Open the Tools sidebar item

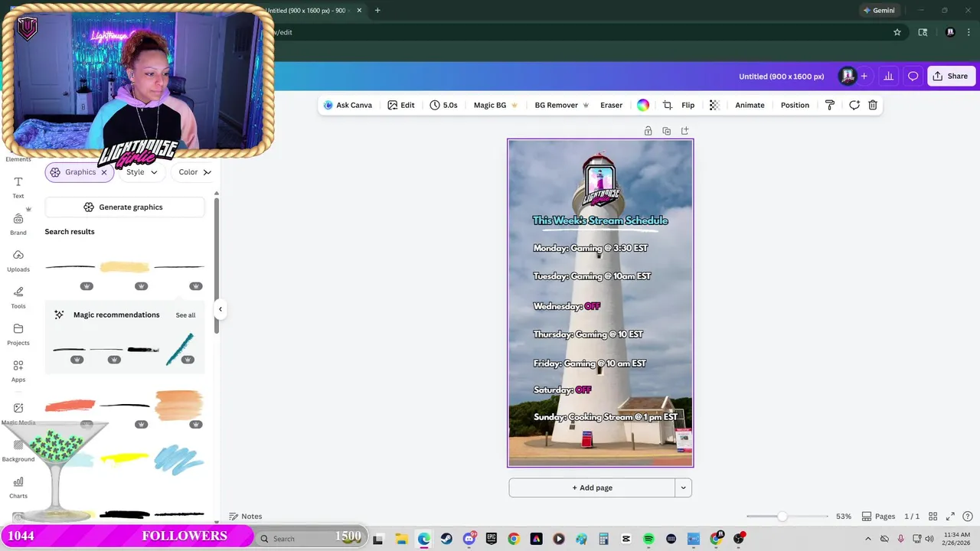pos(18,297)
